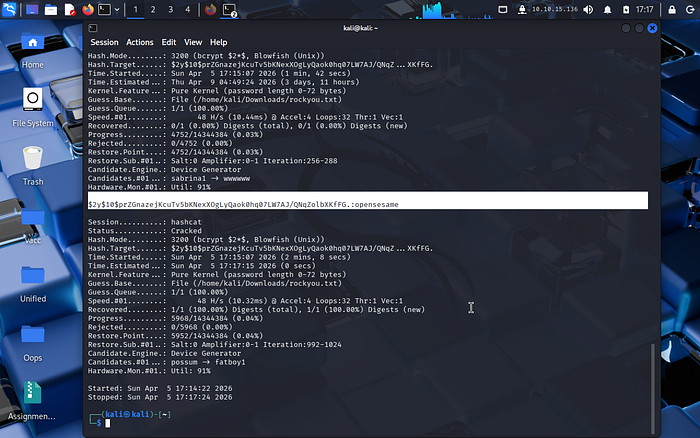Click the 'Progress.........: 5968/14344384' line
The width and height of the screenshot is (700, 438).
(175, 318)
